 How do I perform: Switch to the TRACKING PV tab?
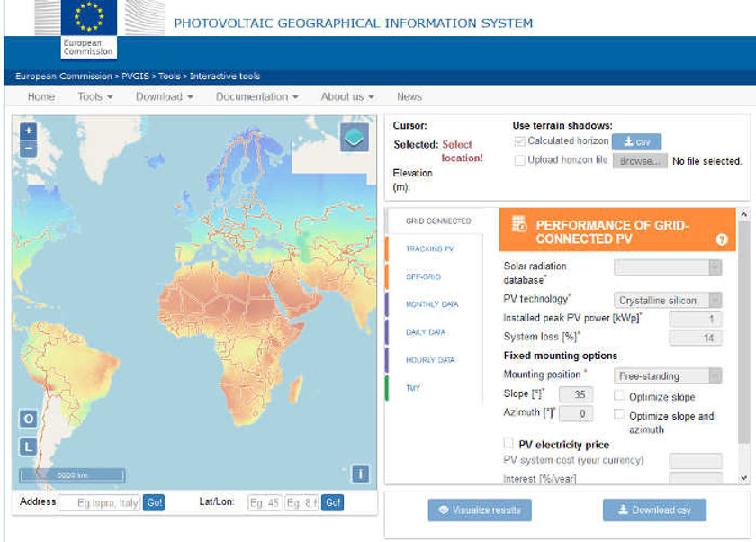point(430,248)
